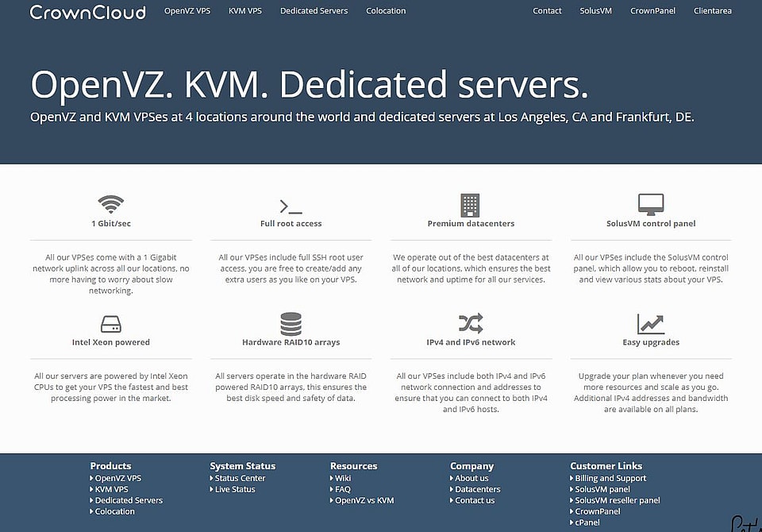
Task: Open the Wiki footer link
Action: point(343,478)
